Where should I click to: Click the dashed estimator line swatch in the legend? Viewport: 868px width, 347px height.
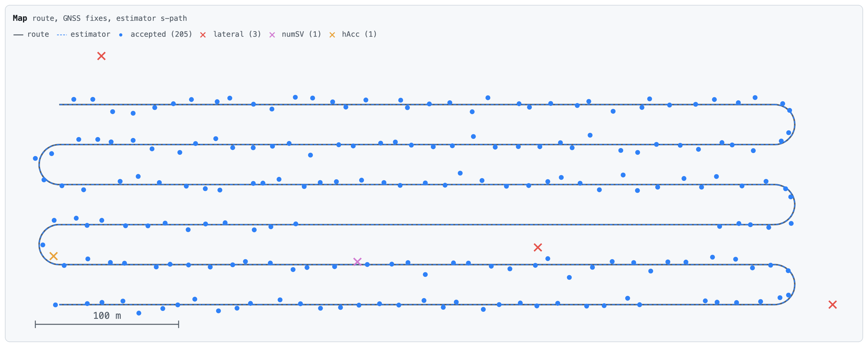coord(62,35)
